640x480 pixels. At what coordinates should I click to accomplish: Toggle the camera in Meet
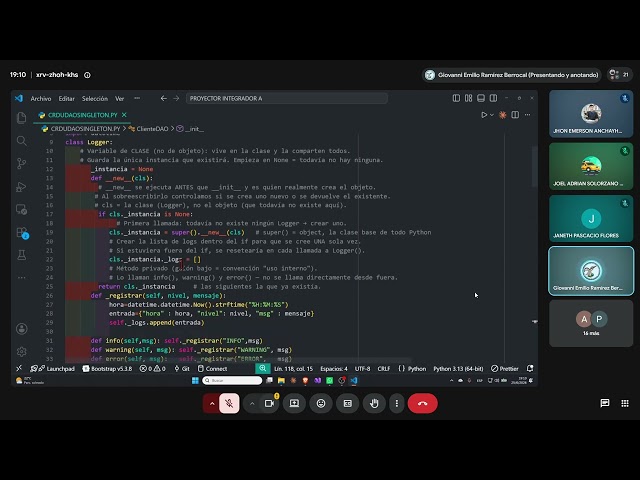(x=269, y=403)
